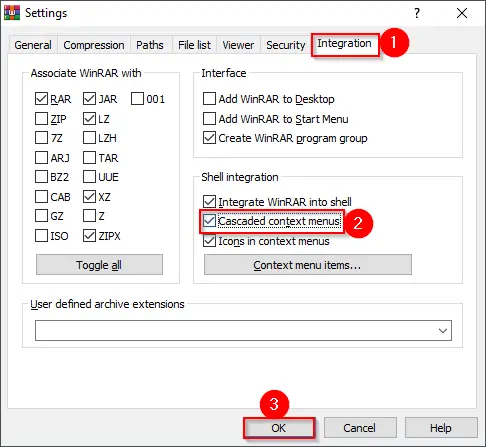Check the ISO file association
Image resolution: width=486 pixels, height=447 pixels.
click(41, 235)
